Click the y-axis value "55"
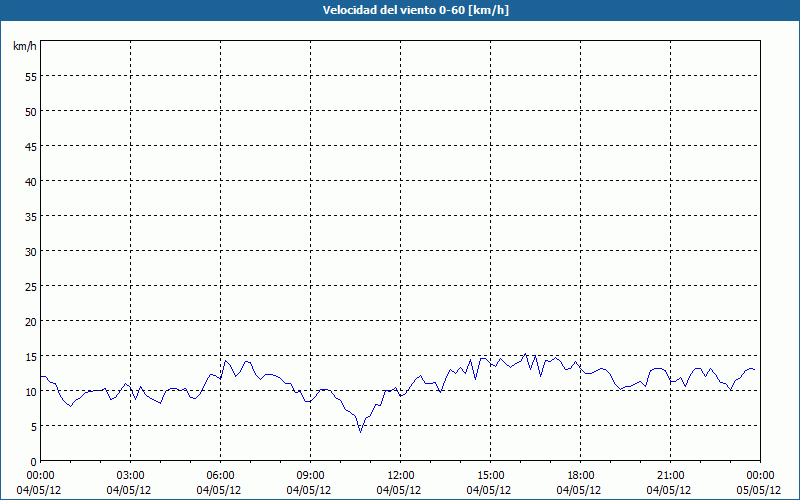800x500 pixels. 31,77
